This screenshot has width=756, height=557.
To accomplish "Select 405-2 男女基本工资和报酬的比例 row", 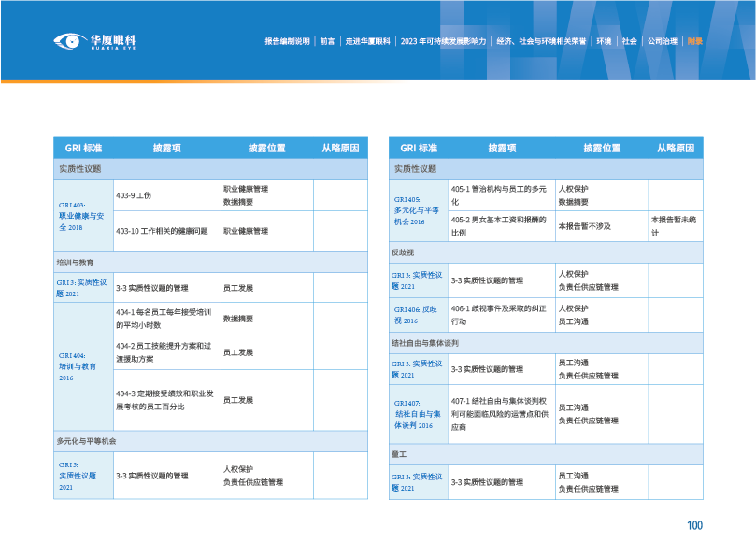I will [x=500, y=226].
